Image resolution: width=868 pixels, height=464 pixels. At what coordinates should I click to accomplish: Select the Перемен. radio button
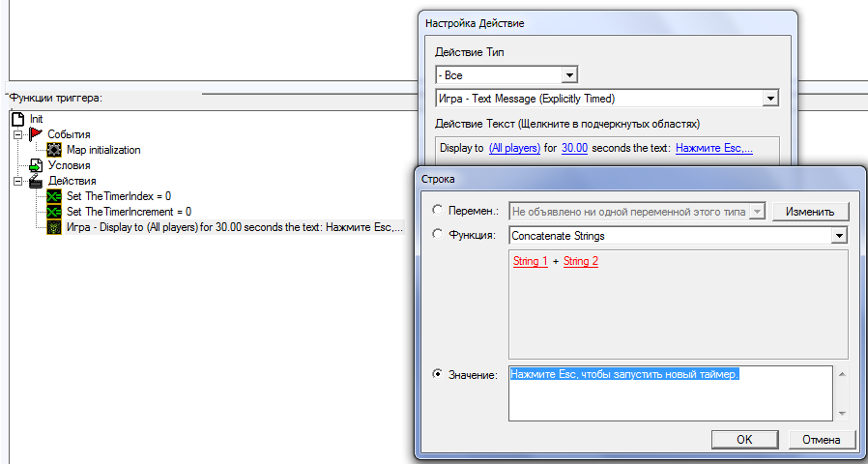click(437, 210)
